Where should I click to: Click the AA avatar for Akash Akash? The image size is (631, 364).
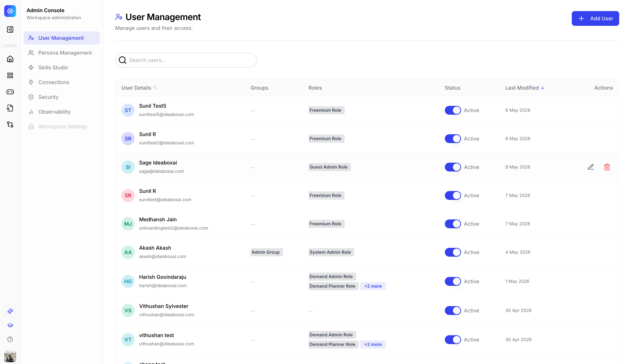coord(128,252)
